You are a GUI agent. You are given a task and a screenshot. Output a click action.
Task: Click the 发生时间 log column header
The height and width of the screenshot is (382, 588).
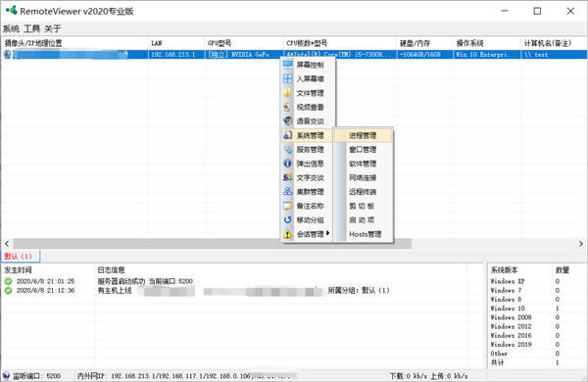48,270
